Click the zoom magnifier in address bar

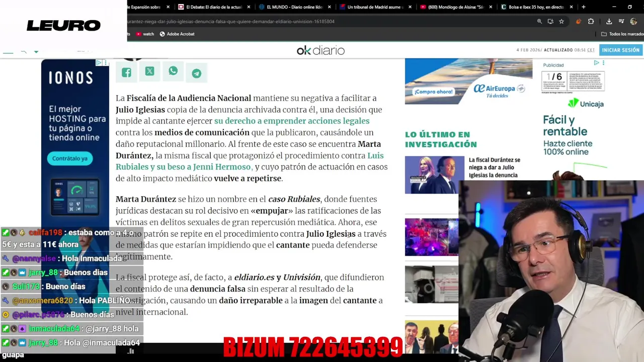[539, 21]
